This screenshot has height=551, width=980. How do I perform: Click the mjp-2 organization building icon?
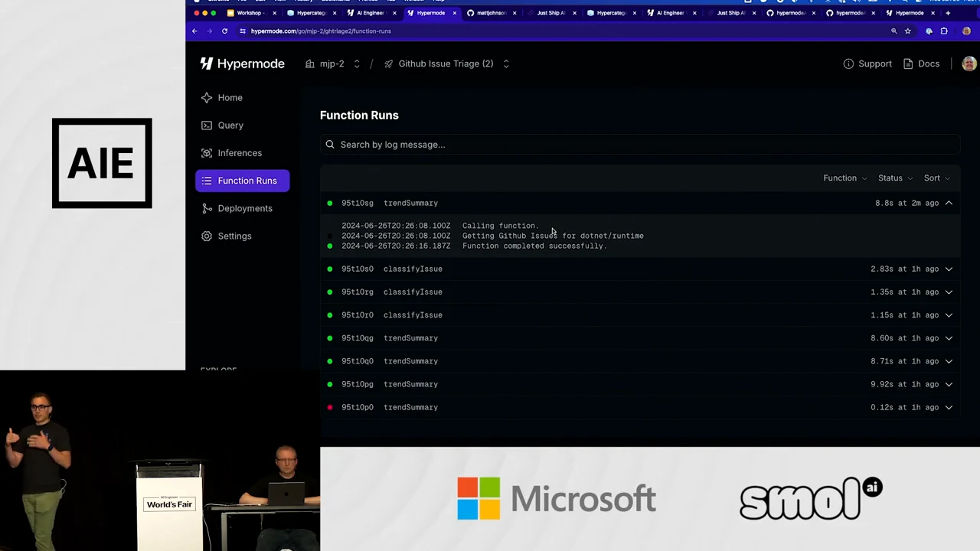click(310, 64)
